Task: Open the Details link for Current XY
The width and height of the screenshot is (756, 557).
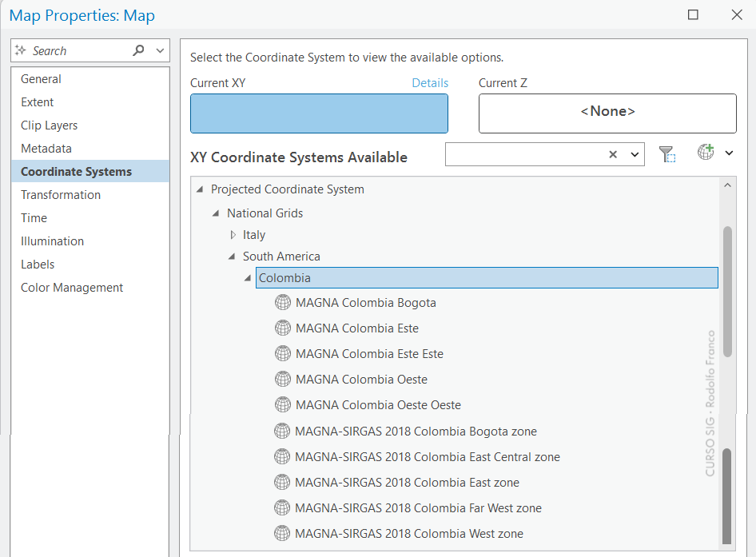Action: pyautogui.click(x=430, y=83)
